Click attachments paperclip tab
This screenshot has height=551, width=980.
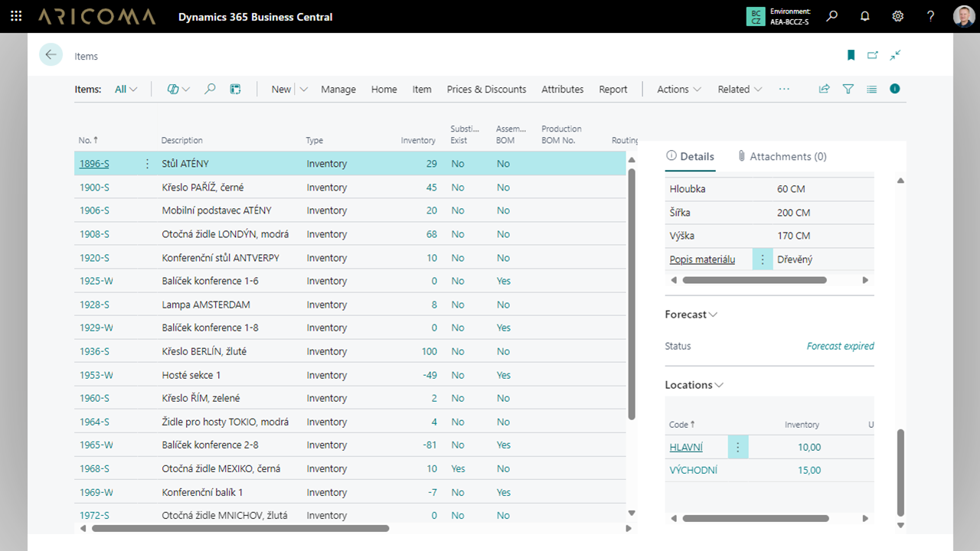pos(782,156)
